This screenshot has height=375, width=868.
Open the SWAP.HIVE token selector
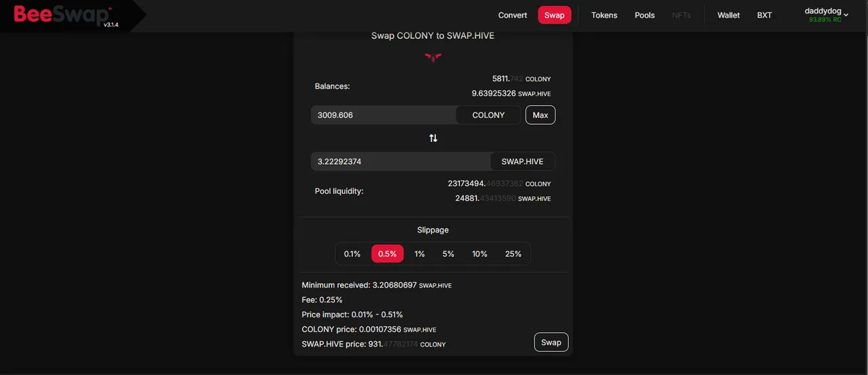point(522,161)
